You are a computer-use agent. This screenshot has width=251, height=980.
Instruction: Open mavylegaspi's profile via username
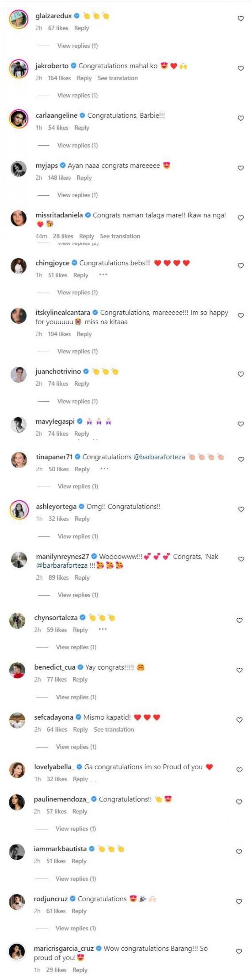click(x=55, y=421)
